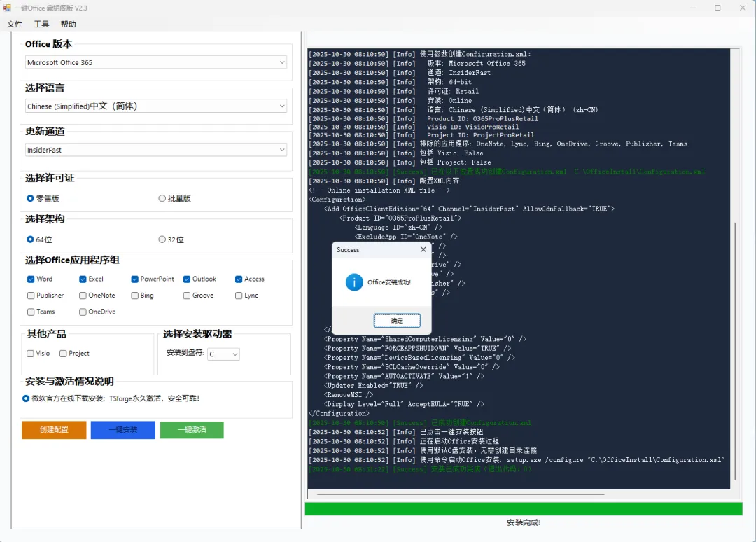Check the Visio product option

point(30,354)
